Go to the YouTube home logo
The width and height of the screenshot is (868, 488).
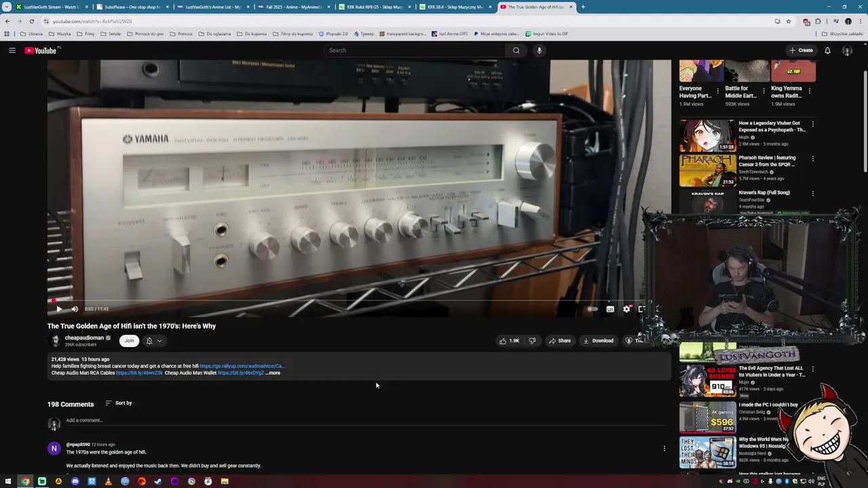coord(41,50)
